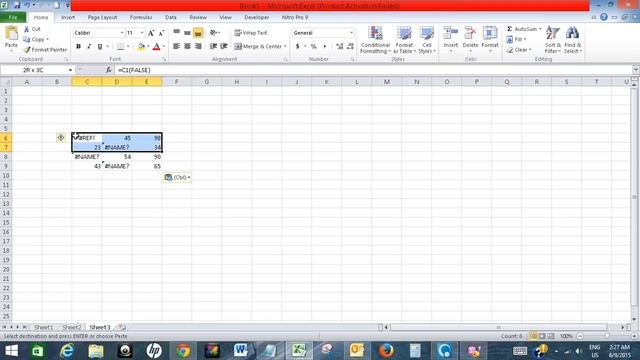Increase decimal places
Screen dimensions: 640x360
coord(340,47)
